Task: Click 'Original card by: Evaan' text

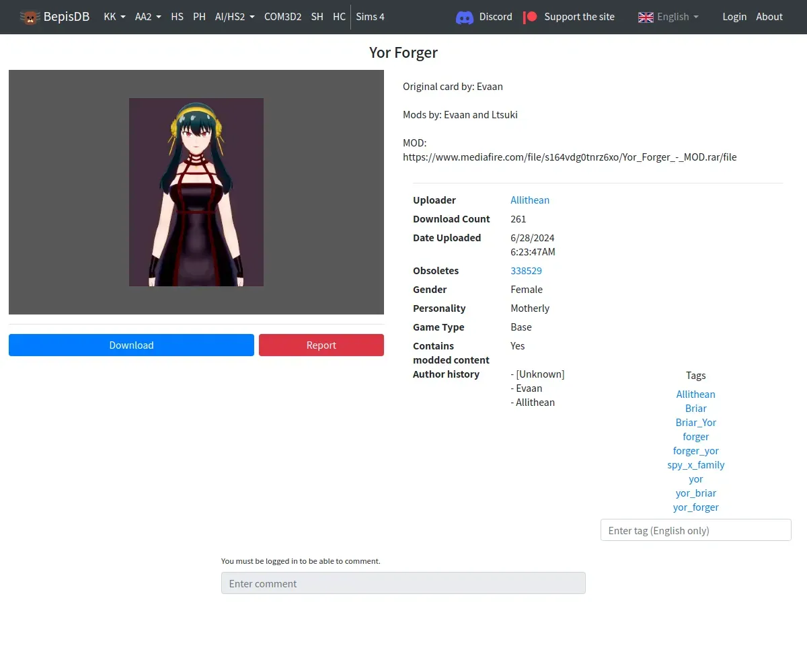Action: tap(453, 87)
